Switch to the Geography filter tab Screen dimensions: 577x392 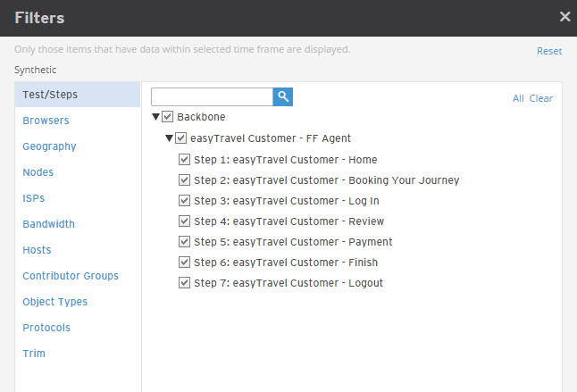[49, 146]
